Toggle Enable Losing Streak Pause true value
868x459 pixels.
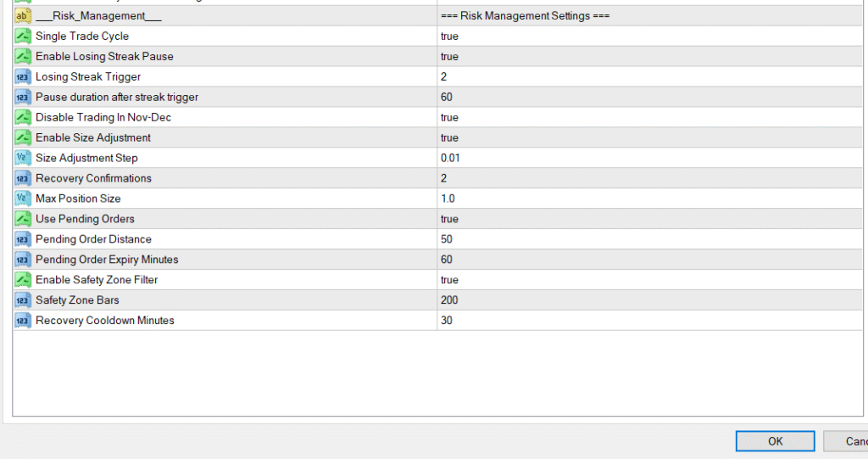[x=449, y=57]
